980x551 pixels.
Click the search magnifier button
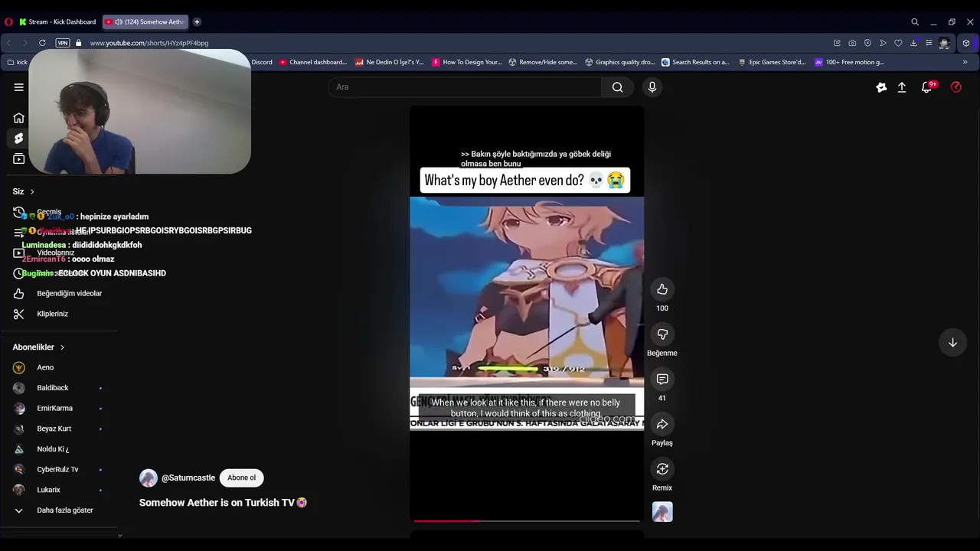[x=617, y=87]
